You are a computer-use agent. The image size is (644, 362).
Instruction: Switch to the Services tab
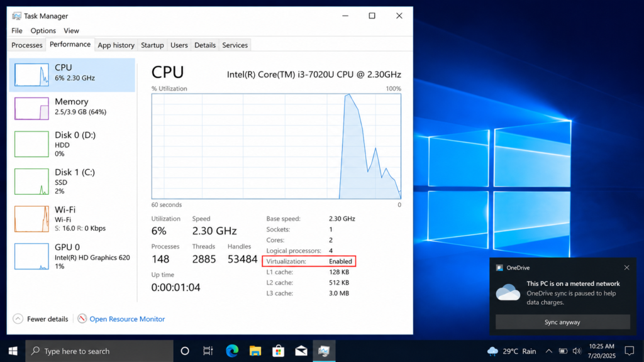(235, 45)
